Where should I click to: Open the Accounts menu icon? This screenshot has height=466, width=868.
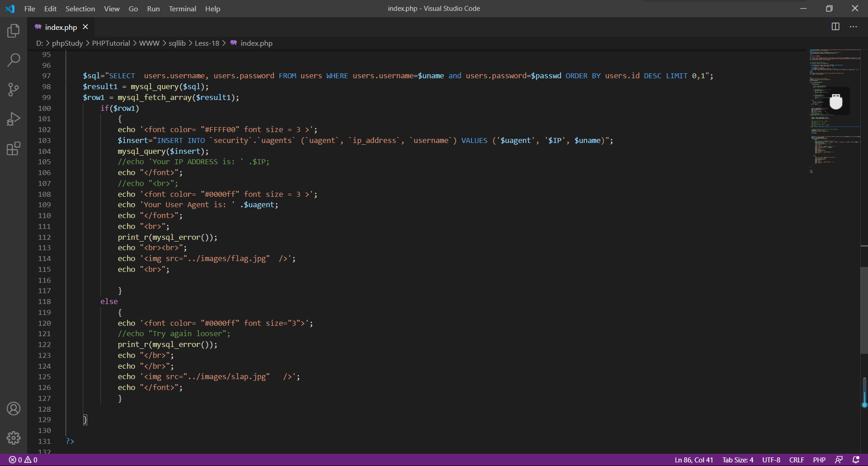[14, 409]
